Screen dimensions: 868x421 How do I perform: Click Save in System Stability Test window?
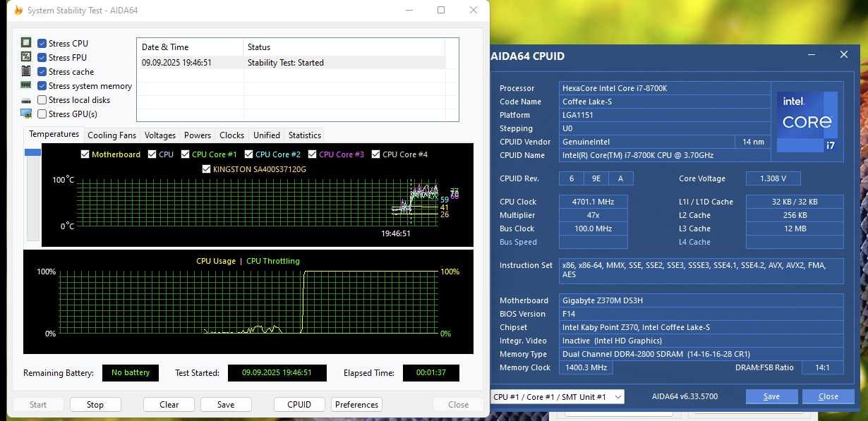pyautogui.click(x=226, y=405)
